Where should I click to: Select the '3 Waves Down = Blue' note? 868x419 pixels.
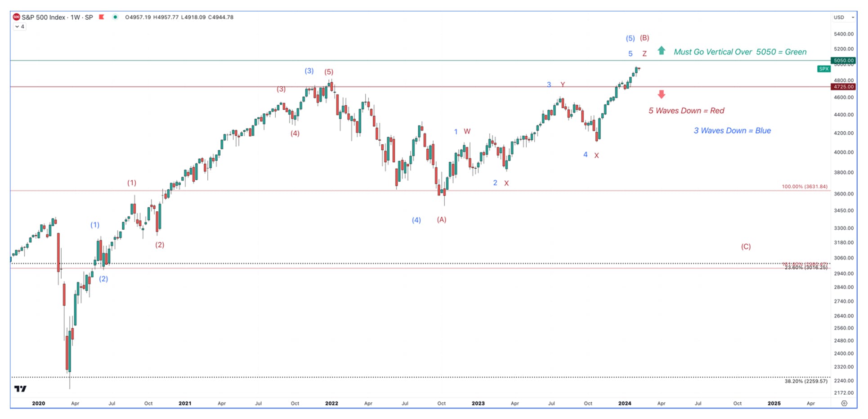point(732,130)
